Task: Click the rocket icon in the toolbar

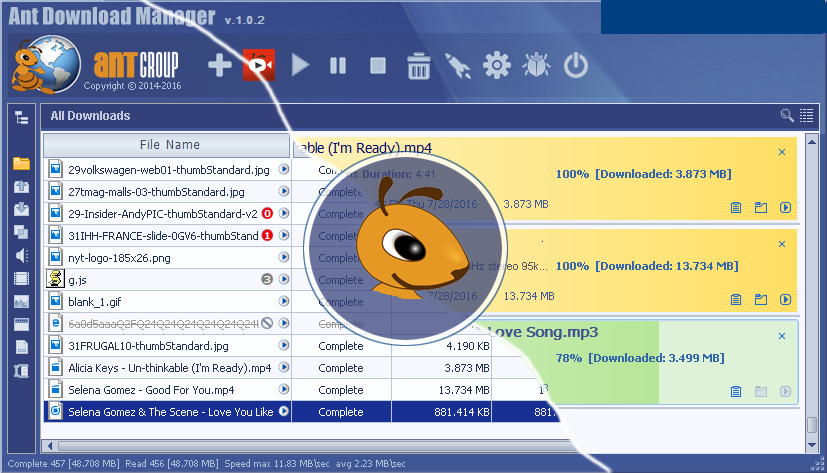Action: 458,65
